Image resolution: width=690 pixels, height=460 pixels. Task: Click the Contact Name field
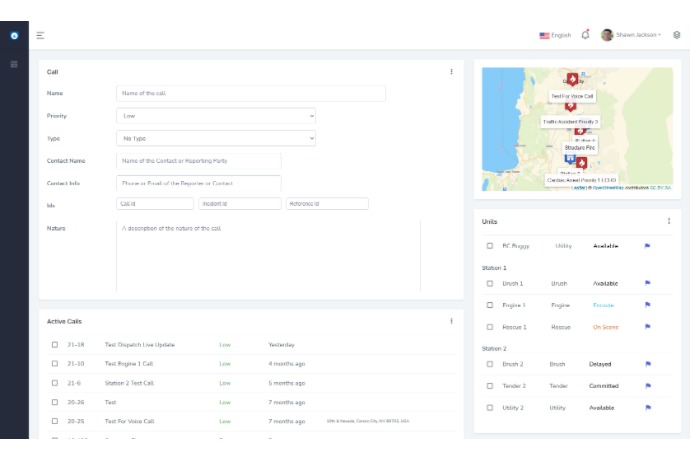(x=199, y=161)
